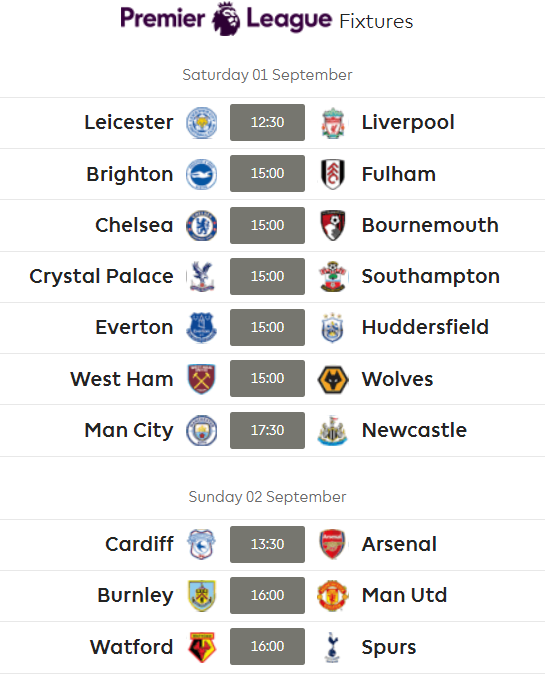Click the Arsenal cannon crest

[x=333, y=544]
